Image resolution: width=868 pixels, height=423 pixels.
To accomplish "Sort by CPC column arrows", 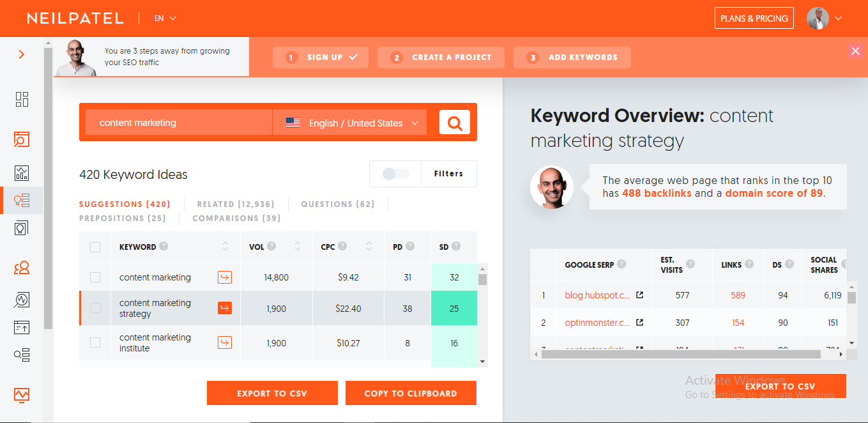I will point(369,247).
